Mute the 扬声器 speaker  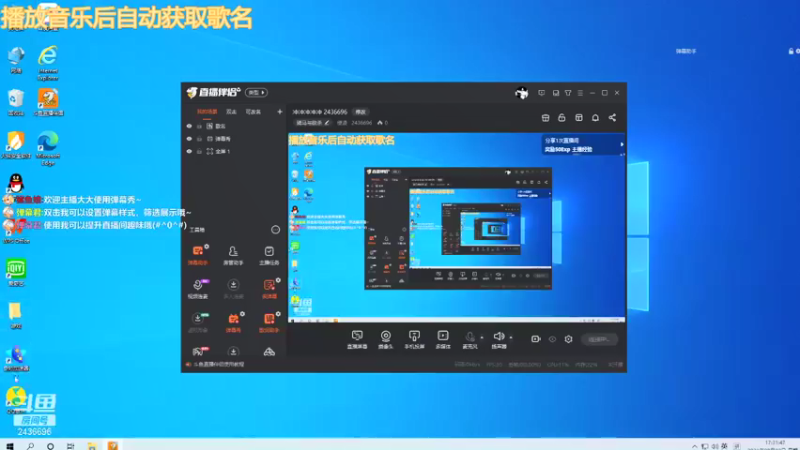click(x=499, y=339)
